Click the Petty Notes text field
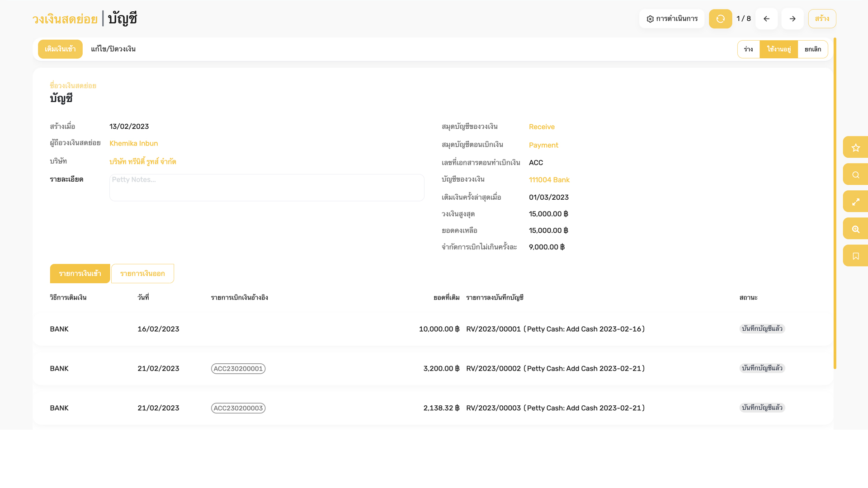 (x=267, y=187)
